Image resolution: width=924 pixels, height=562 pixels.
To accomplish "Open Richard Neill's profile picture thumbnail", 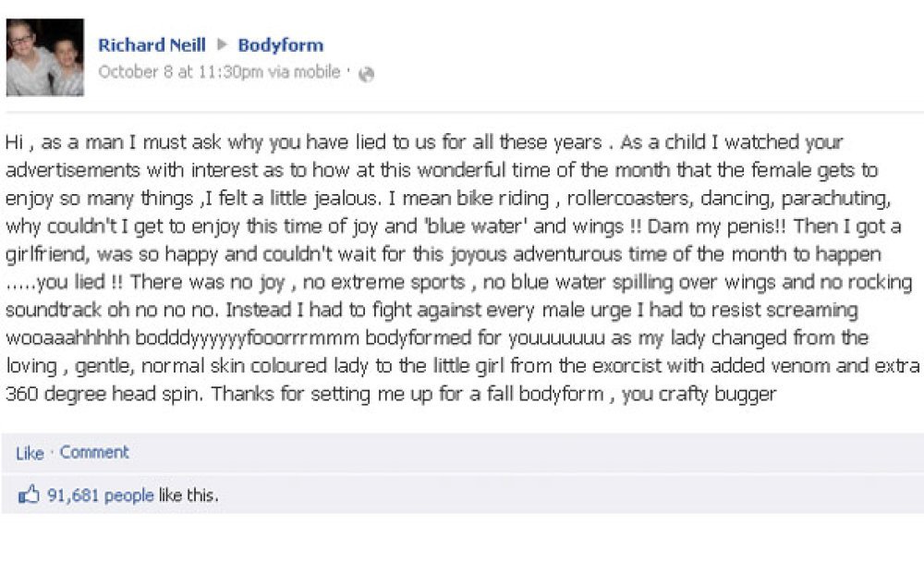I will [44, 57].
